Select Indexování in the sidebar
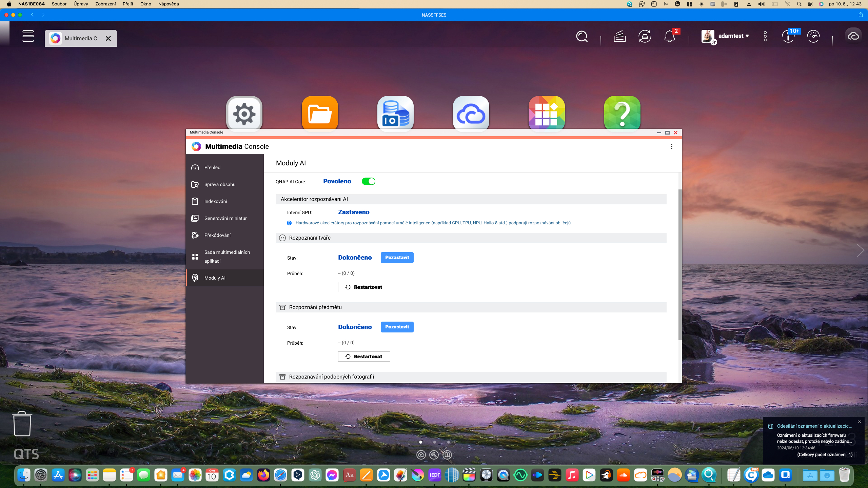 (x=216, y=201)
